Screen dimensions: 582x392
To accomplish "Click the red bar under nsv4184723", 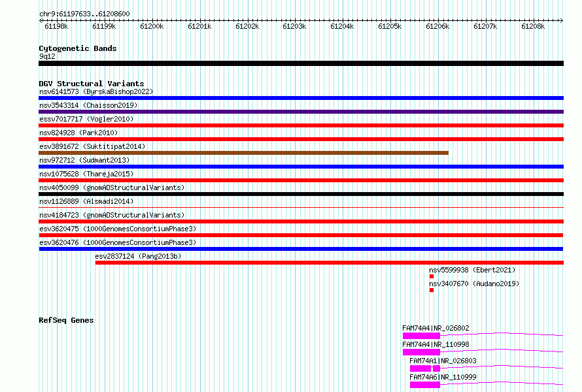I will tap(301, 221).
